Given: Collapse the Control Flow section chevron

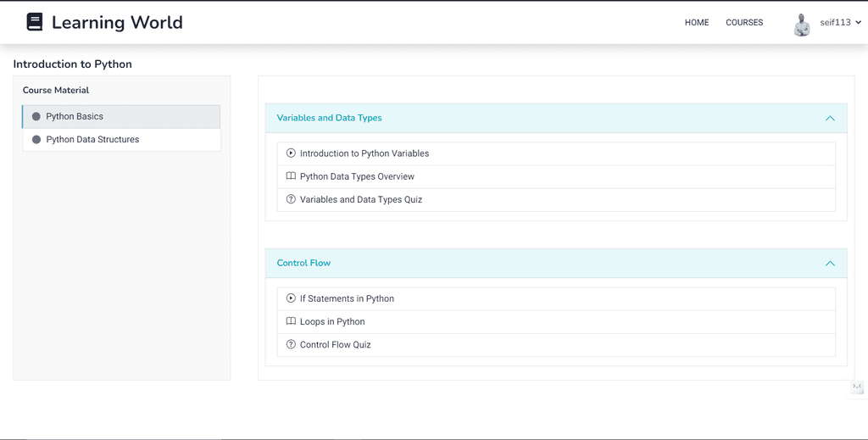Looking at the screenshot, I should click(x=830, y=264).
